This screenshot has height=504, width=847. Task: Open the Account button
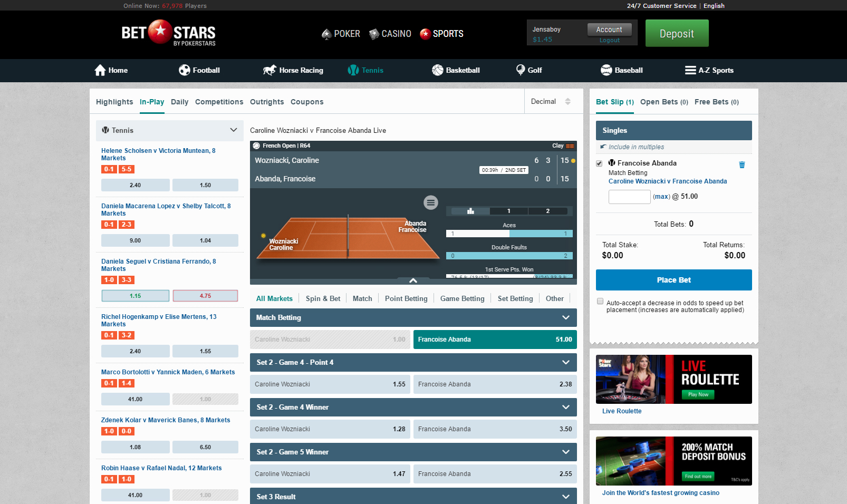609,30
